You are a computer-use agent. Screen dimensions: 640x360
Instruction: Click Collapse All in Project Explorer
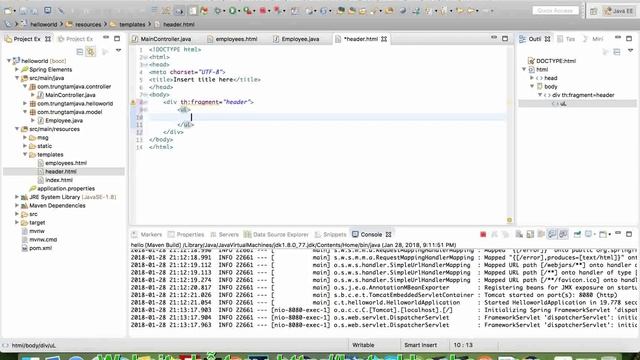click(x=80, y=51)
